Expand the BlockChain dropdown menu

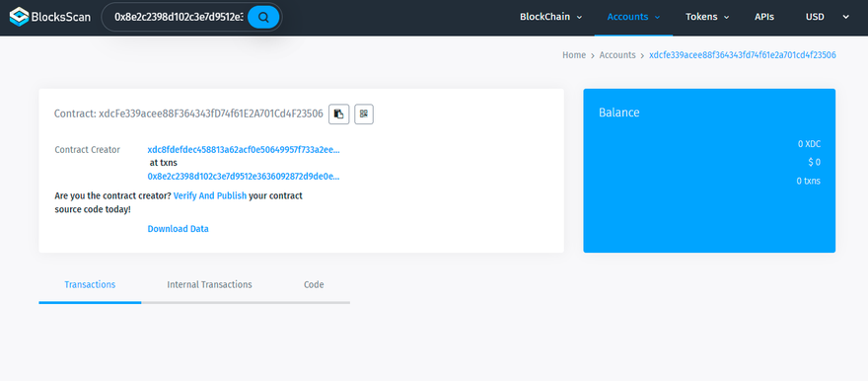point(550,17)
